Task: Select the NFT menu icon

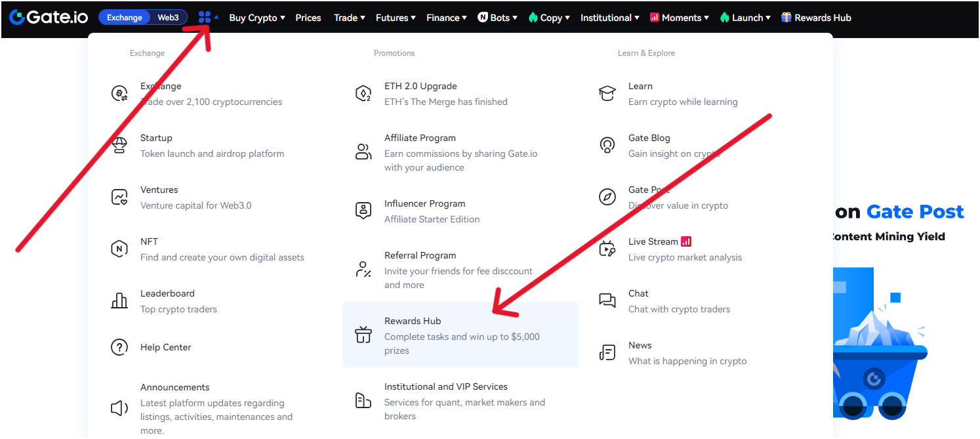Action: click(119, 249)
